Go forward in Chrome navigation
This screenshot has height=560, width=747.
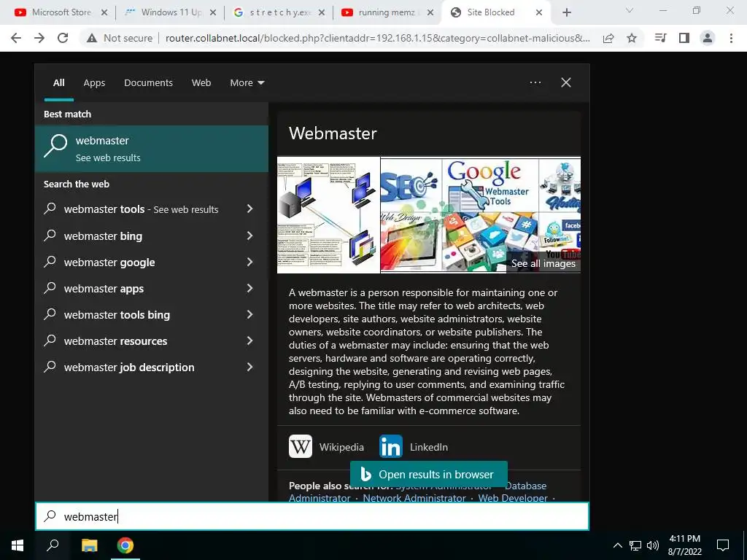(39, 38)
